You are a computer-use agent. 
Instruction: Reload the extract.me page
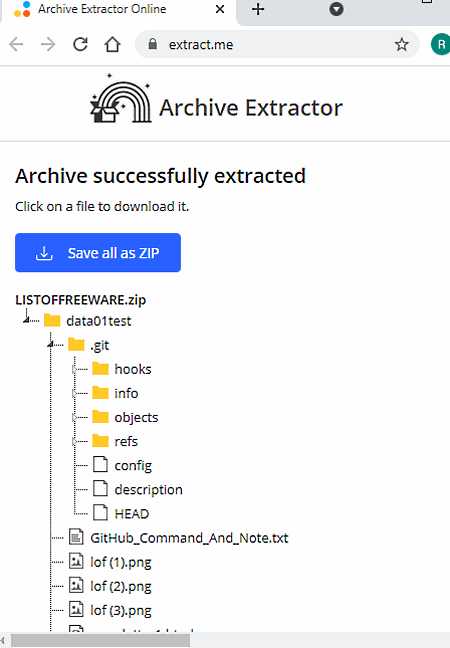point(80,44)
